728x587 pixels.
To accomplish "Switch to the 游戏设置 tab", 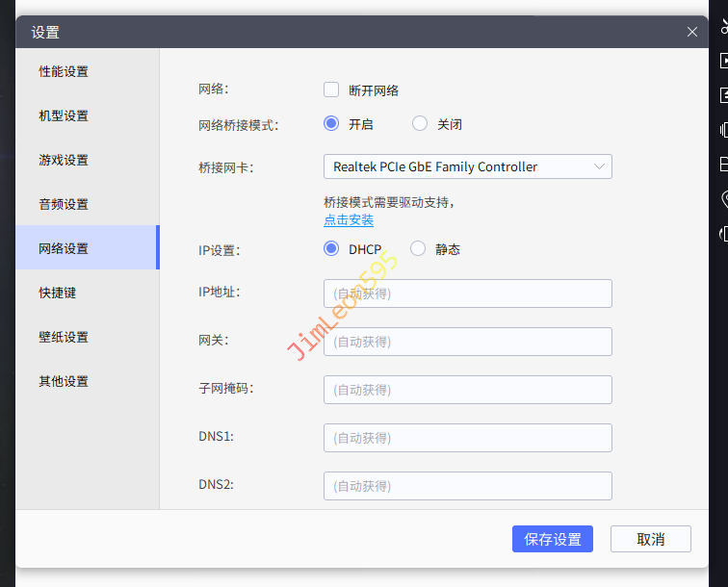I will tap(64, 160).
